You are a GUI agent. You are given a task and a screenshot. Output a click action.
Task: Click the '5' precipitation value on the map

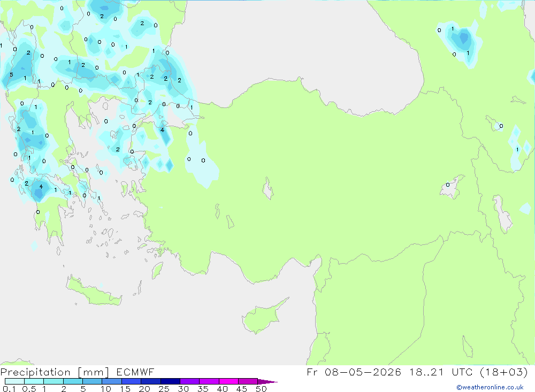(x=11, y=75)
